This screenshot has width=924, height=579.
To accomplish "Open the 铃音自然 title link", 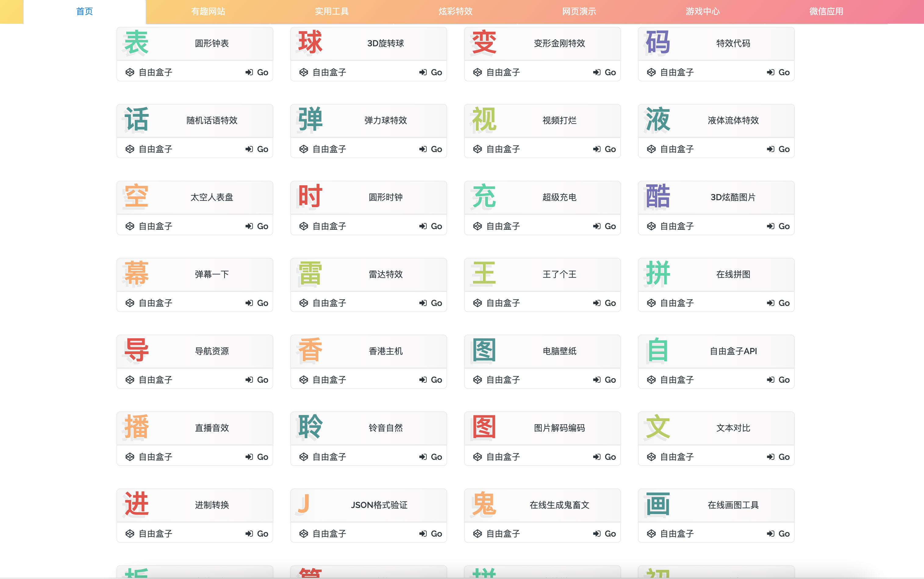I will 386,428.
